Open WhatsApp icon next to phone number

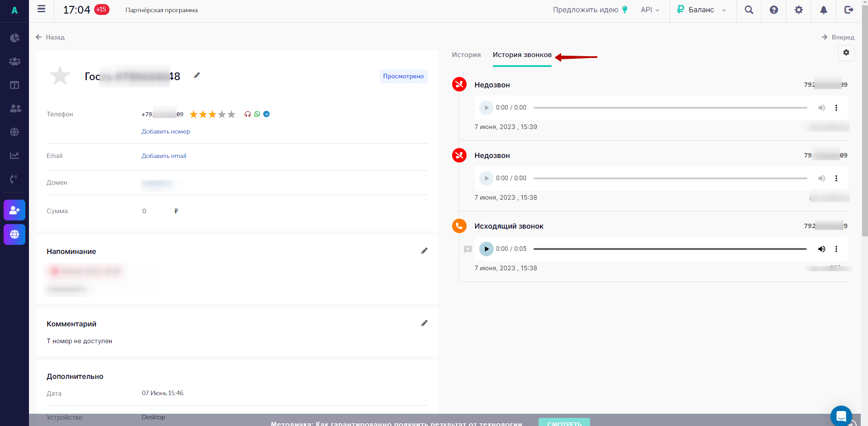coord(257,114)
